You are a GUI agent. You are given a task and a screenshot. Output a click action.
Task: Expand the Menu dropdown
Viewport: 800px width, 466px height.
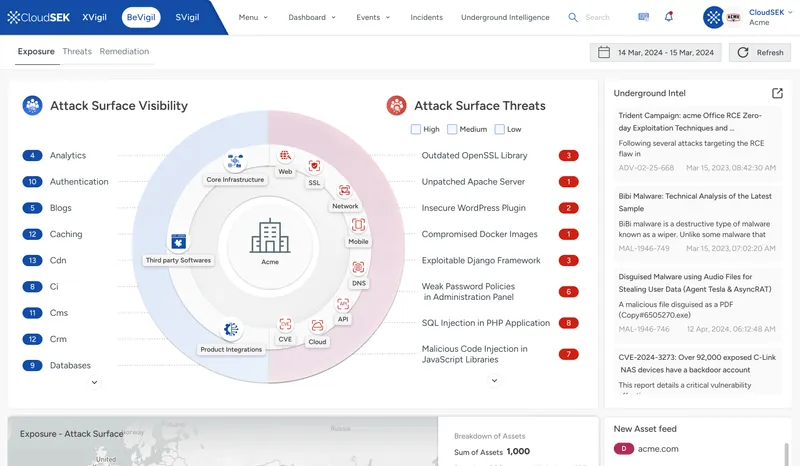click(253, 17)
